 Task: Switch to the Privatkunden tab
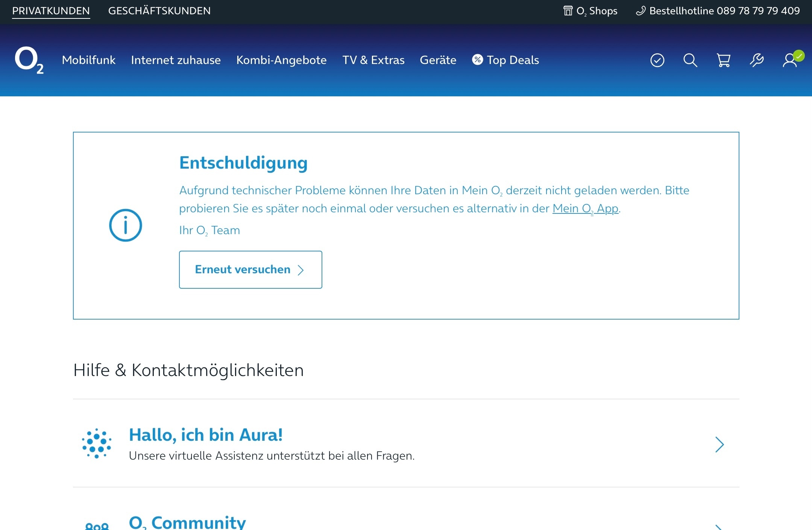click(51, 11)
